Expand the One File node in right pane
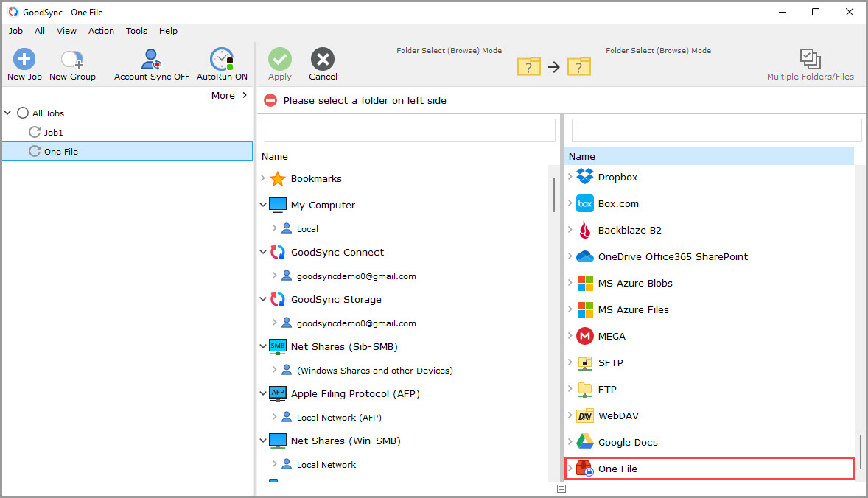This screenshot has height=498, width=868. (570, 468)
